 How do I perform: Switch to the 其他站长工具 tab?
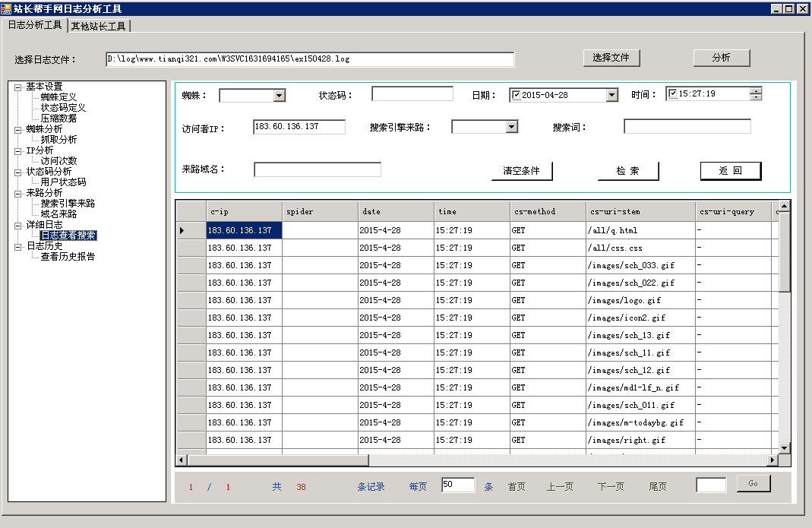(x=99, y=27)
